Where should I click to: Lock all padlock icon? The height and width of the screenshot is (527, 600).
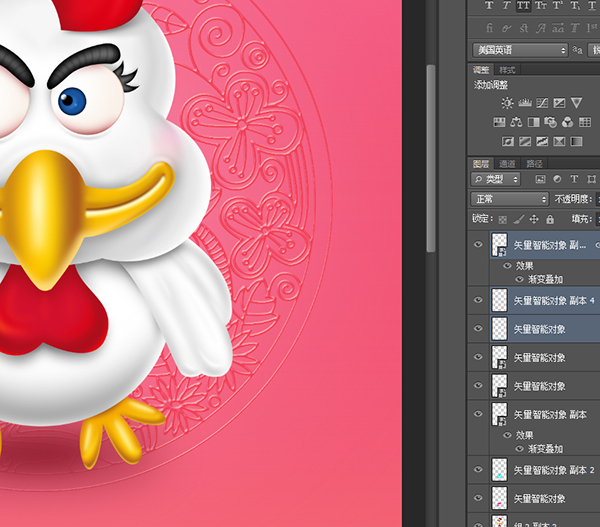pos(550,219)
